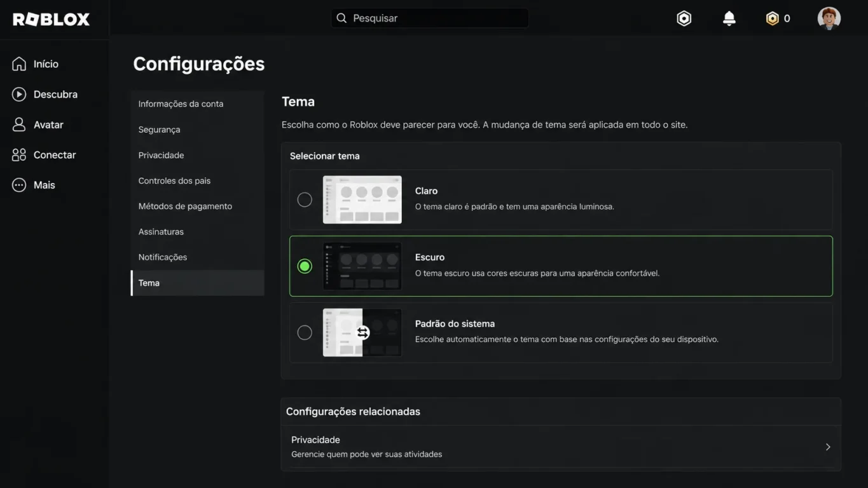Screen dimensions: 868x488
Task: Go to Início in the left navigation
Action: coord(46,64)
